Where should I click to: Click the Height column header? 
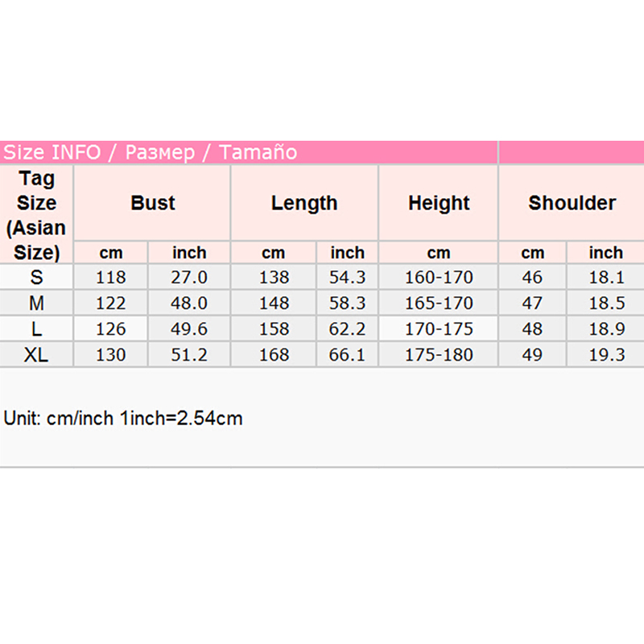(439, 203)
